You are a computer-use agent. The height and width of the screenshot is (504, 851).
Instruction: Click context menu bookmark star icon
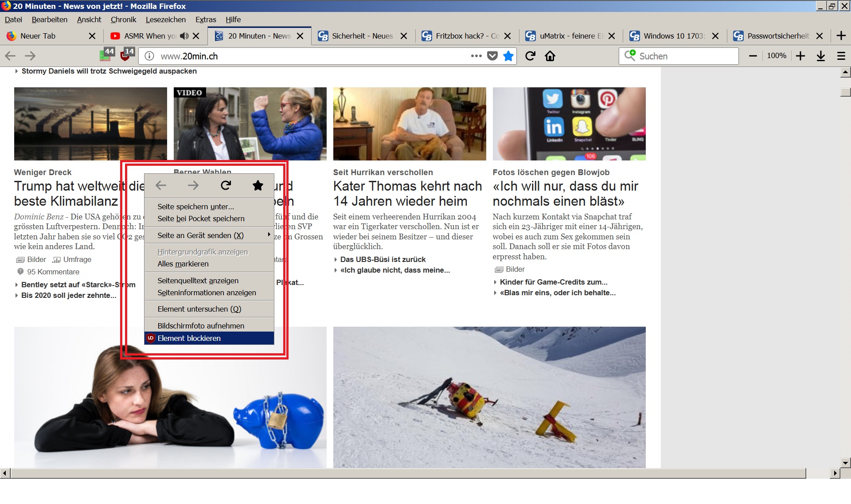(258, 185)
